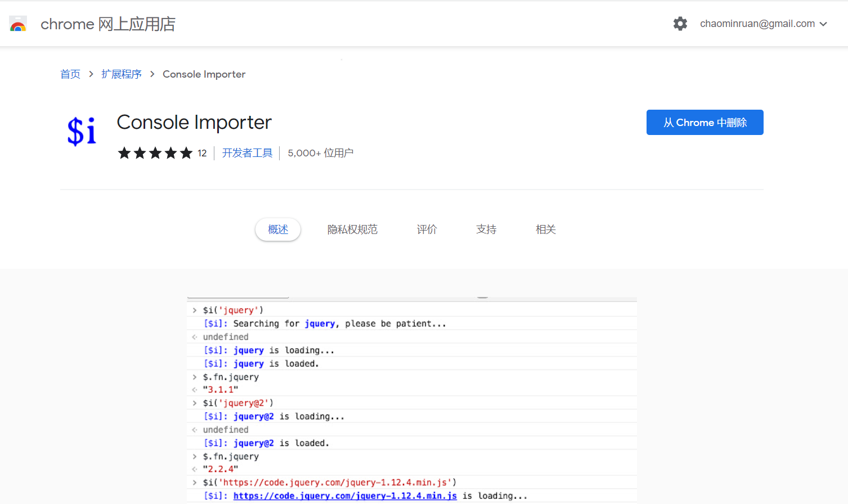Expand the breadcrumb 扩展程序 category
This screenshot has height=504, width=848.
tap(122, 74)
